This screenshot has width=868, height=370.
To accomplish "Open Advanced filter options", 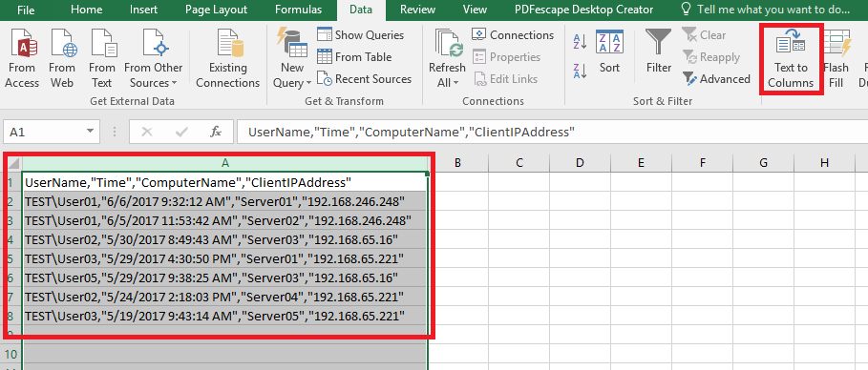I will (x=716, y=79).
